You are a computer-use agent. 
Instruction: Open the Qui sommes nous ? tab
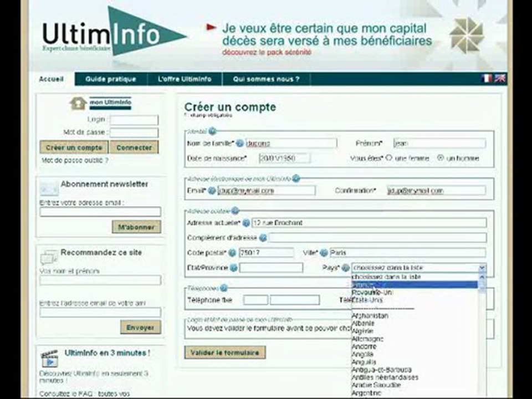click(x=267, y=79)
